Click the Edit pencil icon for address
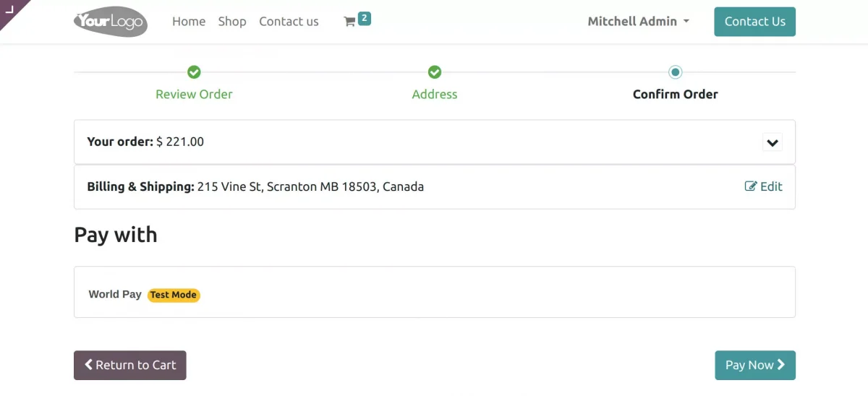Screen dimensions: 868x396 click(x=751, y=186)
